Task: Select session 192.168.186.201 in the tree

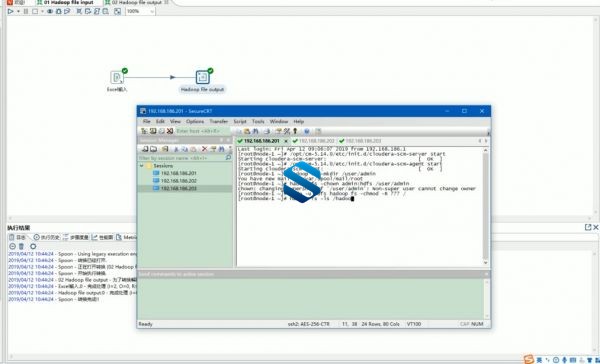Action: tap(178, 173)
